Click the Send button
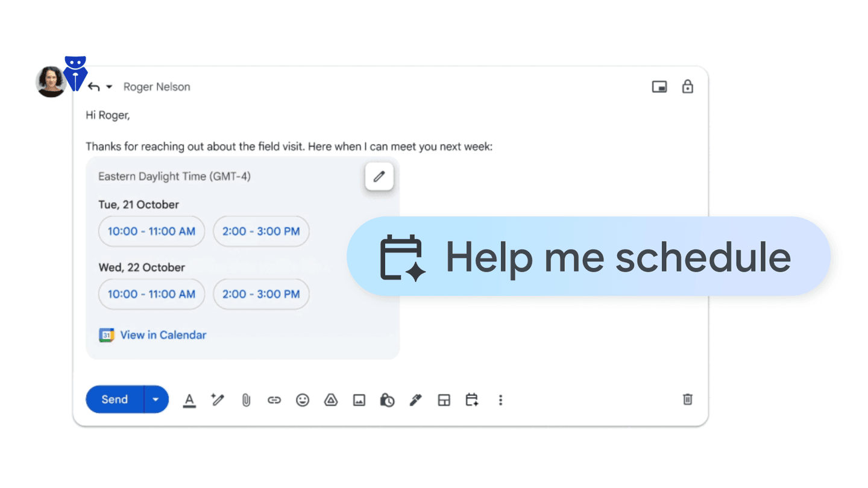The height and width of the screenshot is (488, 868). (x=115, y=399)
